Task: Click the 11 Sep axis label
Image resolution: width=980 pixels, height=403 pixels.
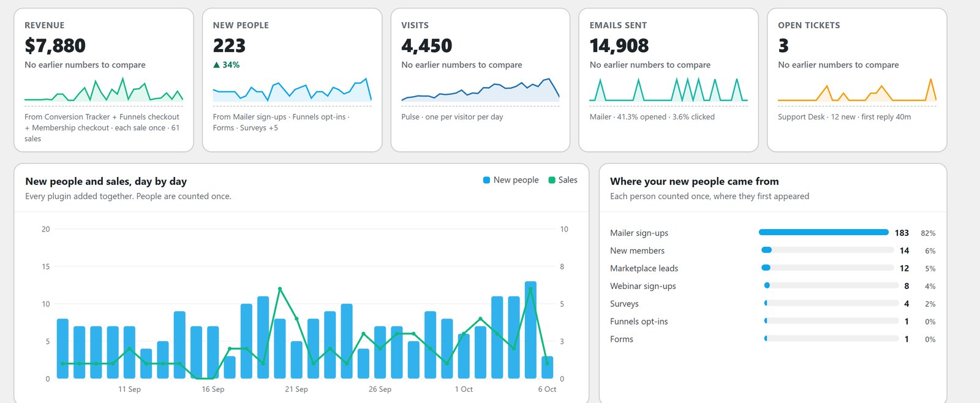Action: coord(129,390)
